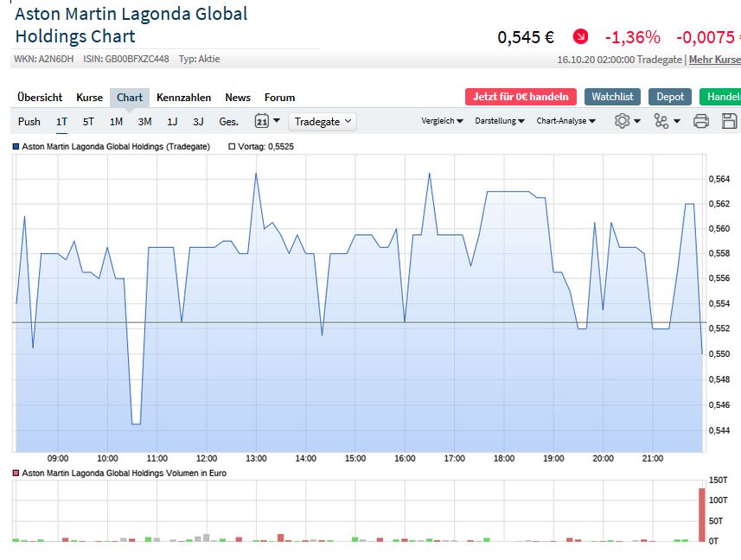This screenshot has height=560, width=741.
Task: Select the Push timeframe
Action: pos(29,122)
